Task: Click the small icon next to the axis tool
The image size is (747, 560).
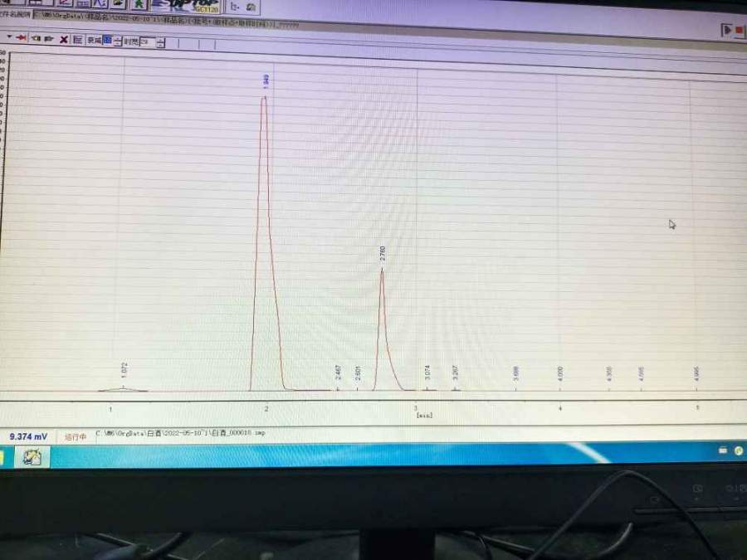Action: pyautogui.click(x=251, y=7)
